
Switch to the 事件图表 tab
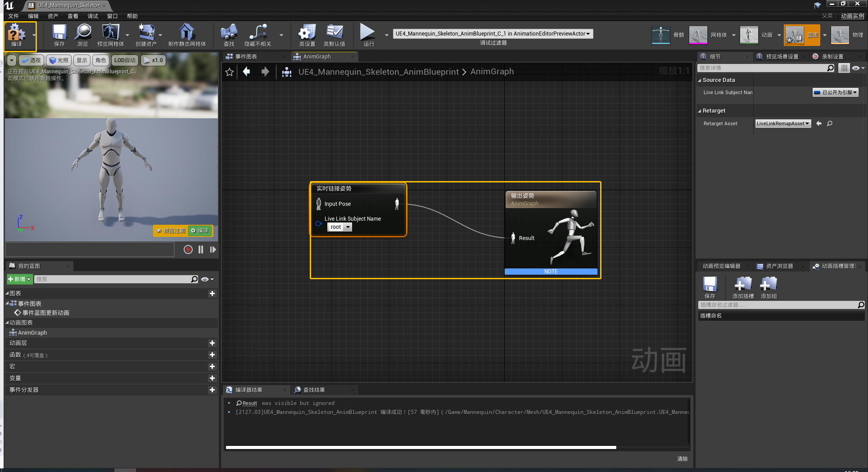246,57
